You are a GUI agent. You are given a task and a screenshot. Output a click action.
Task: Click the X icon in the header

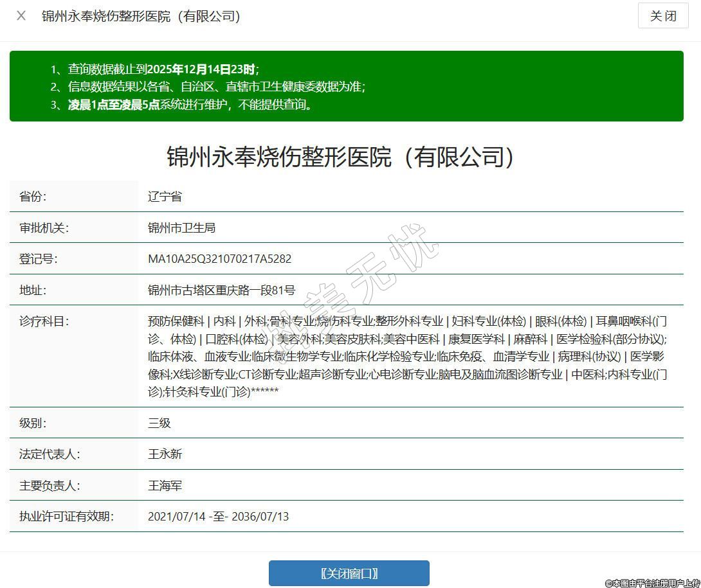[x=21, y=16]
